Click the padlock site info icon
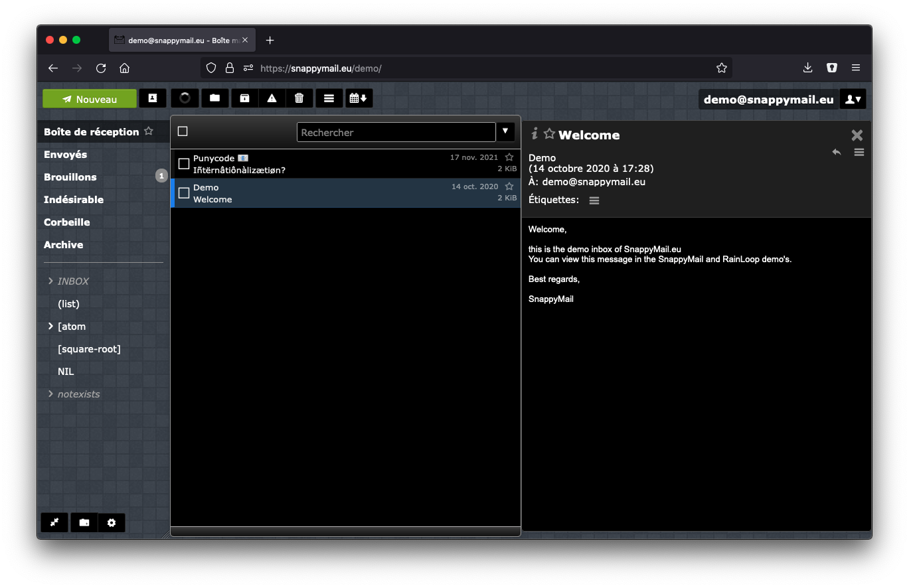The height and width of the screenshot is (588, 909). (230, 68)
